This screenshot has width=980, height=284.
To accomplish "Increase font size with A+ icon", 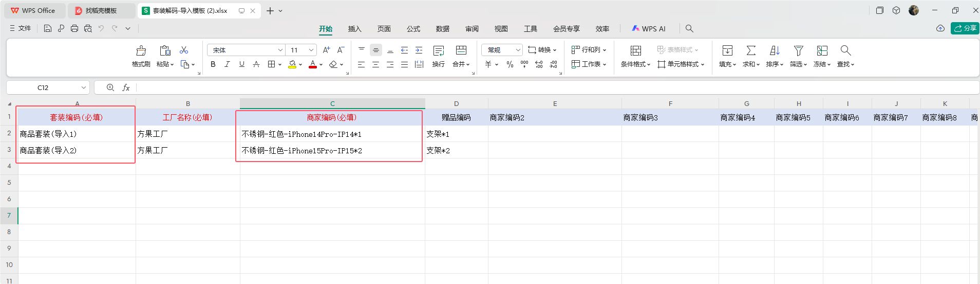I will (326, 50).
